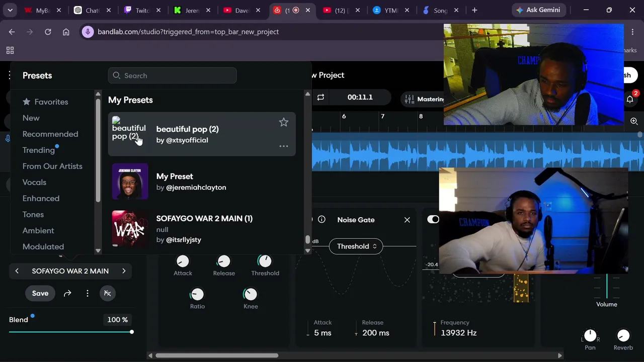Image resolution: width=644 pixels, height=362 pixels.
Task: Click the Mastering icon button
Action: 425,99
